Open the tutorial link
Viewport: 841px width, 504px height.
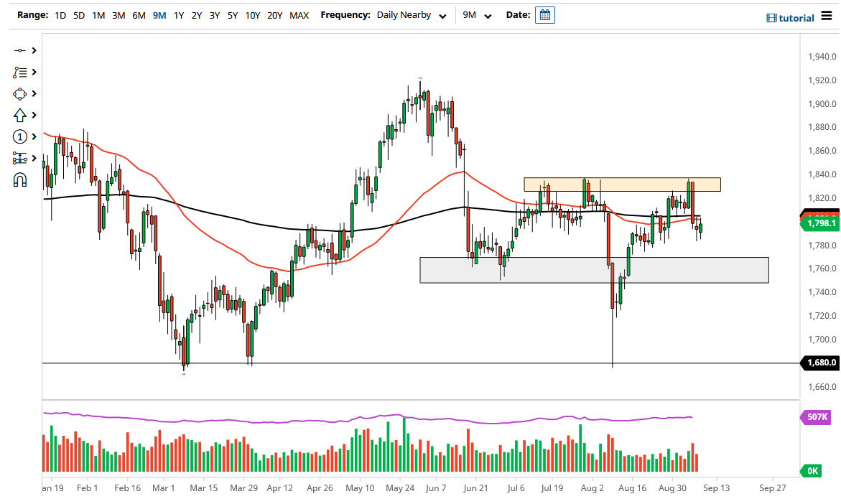(791, 18)
